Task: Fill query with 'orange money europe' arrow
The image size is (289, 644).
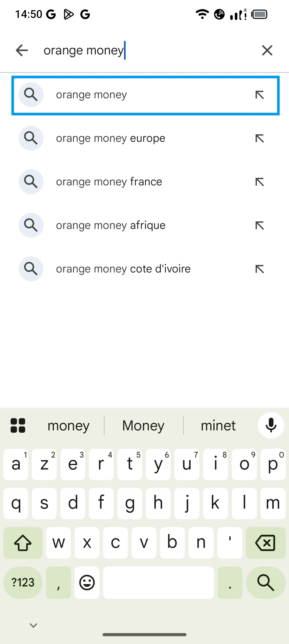Action: click(x=259, y=138)
